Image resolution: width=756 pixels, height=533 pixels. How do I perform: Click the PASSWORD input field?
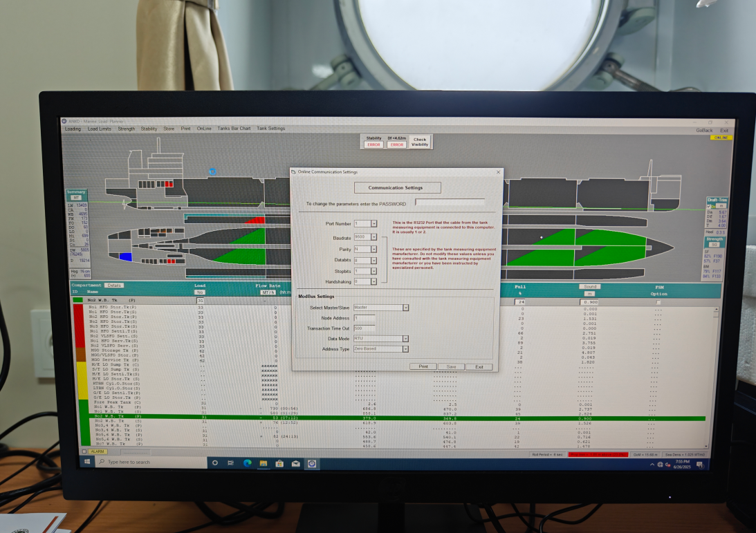(450, 203)
